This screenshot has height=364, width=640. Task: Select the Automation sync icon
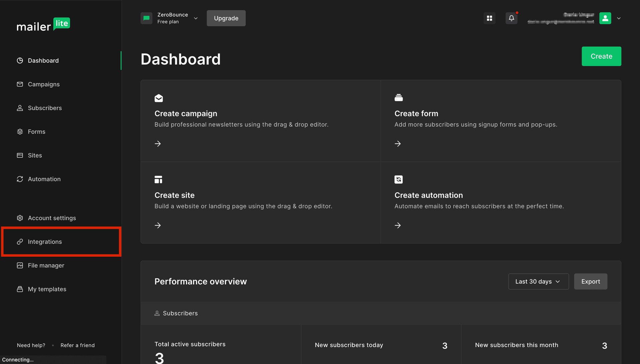tap(20, 179)
